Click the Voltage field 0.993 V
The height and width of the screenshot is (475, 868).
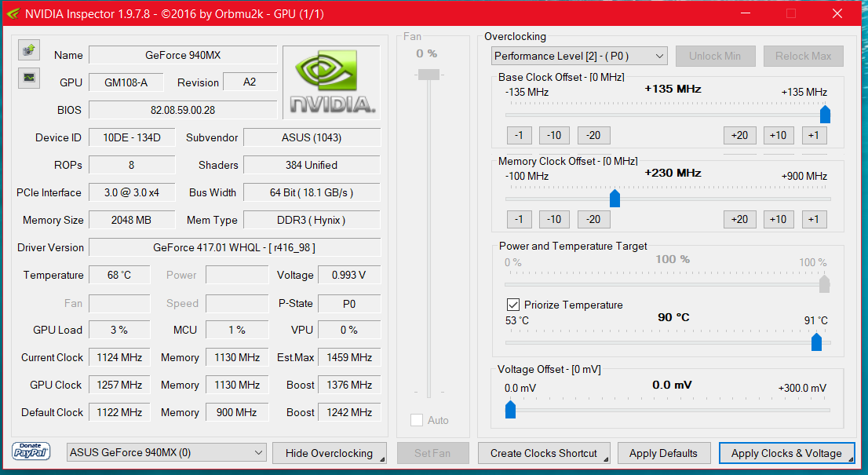point(349,275)
